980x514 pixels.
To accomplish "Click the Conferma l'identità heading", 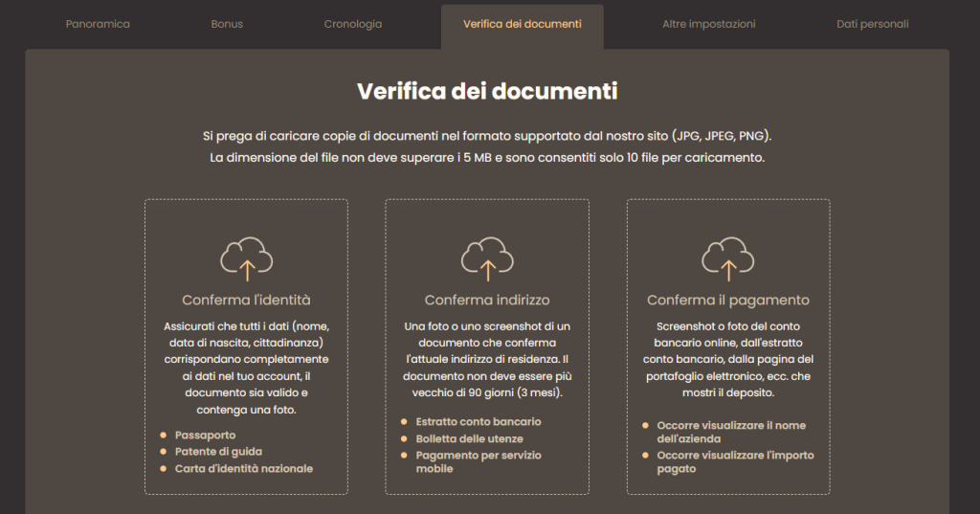I will click(246, 300).
